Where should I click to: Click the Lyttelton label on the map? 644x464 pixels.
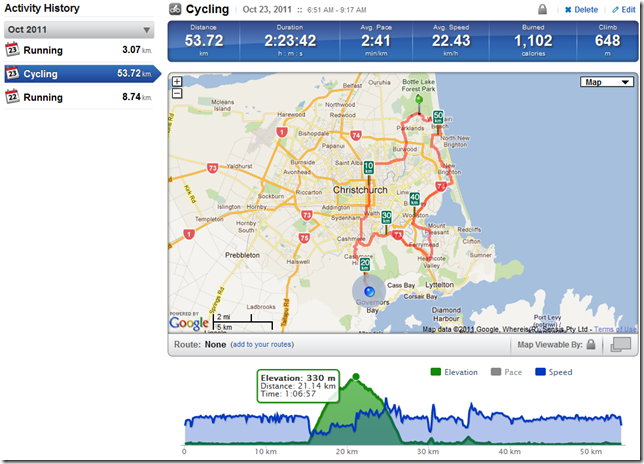click(439, 285)
